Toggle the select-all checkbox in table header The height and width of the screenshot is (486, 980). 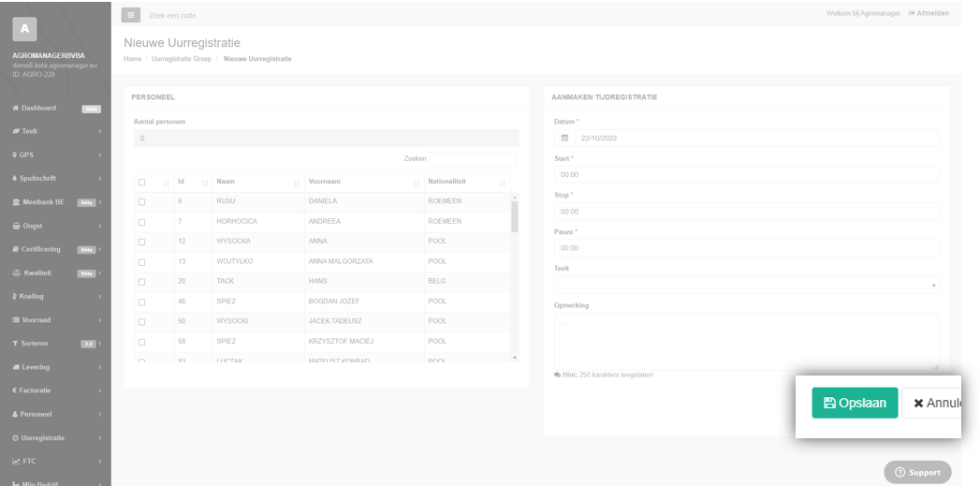click(142, 182)
